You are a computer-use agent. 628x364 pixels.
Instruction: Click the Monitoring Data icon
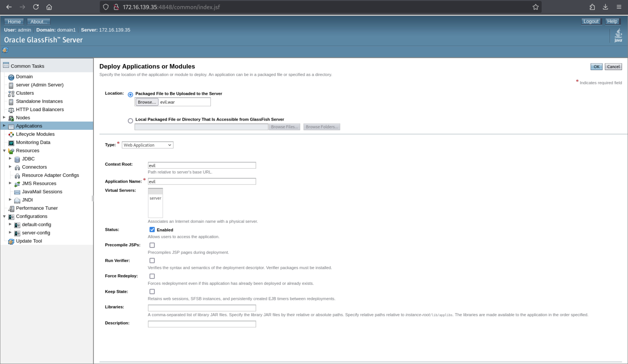point(11,143)
